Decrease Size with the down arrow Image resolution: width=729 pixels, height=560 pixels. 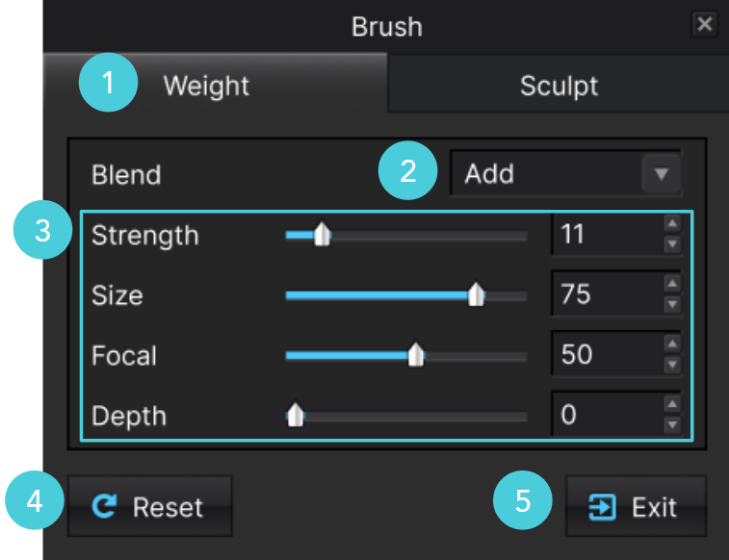point(672,304)
